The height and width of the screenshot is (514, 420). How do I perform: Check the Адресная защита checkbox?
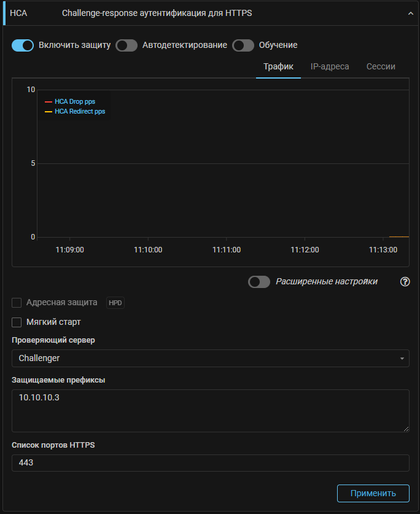coord(17,303)
